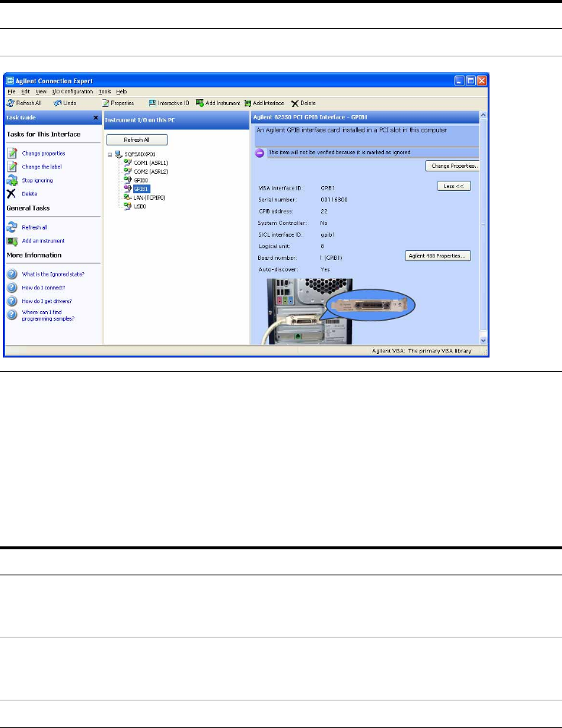
Task: Click the LAN (TCPIP0) interface icon
Action: (x=127, y=198)
